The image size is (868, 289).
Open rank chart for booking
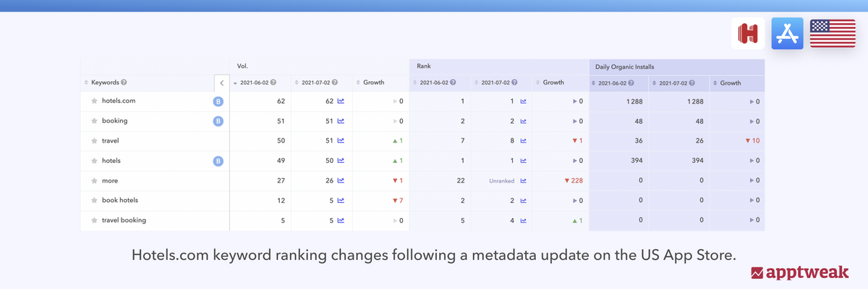click(523, 121)
